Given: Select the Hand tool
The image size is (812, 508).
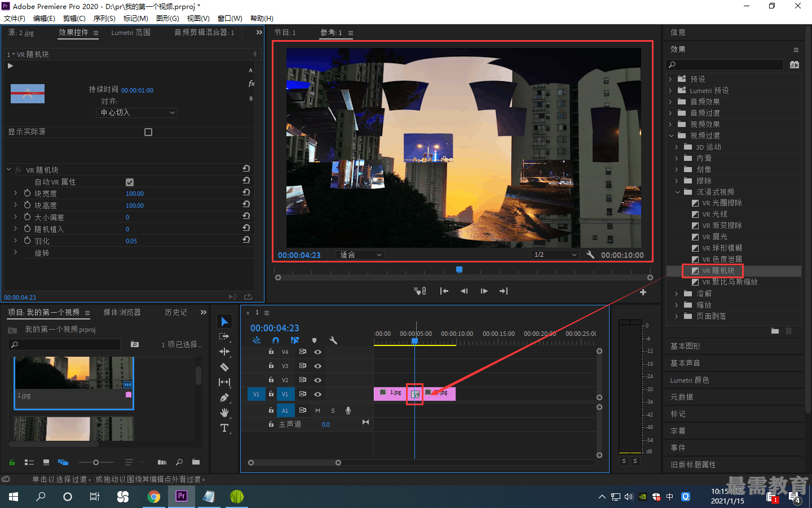Looking at the screenshot, I should click(x=224, y=413).
